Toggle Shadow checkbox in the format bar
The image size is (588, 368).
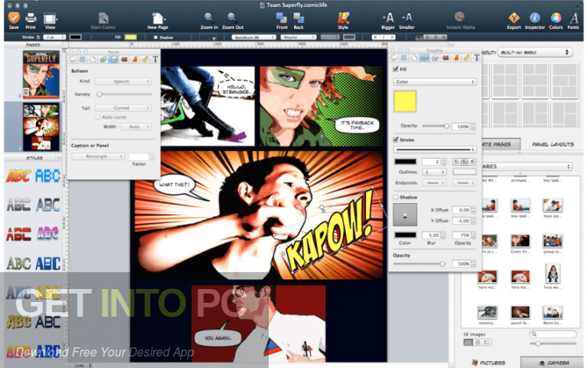click(x=155, y=37)
